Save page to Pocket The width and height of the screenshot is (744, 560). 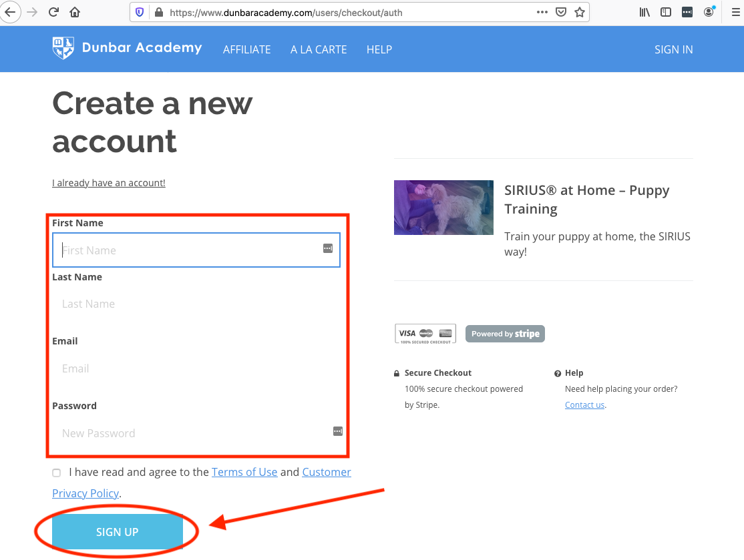pos(561,12)
